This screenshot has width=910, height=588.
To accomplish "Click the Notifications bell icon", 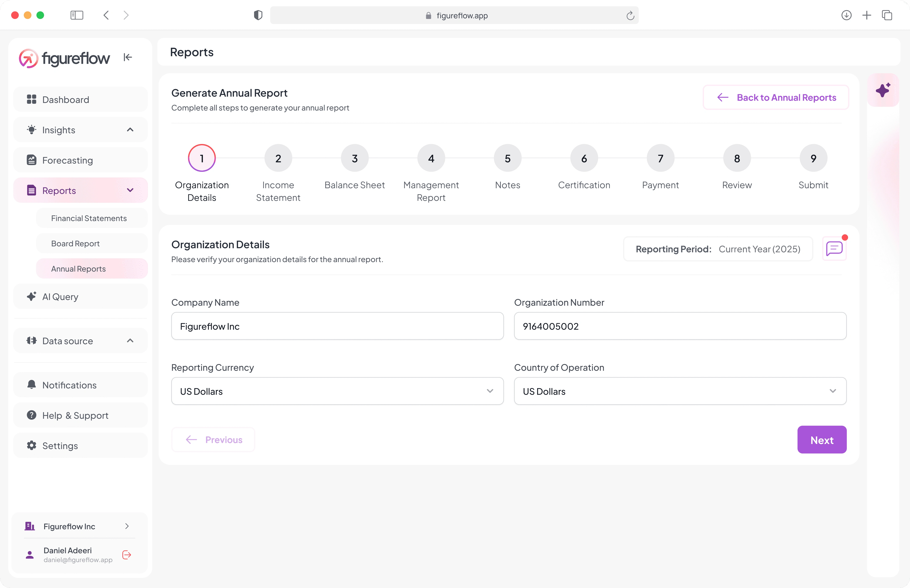I will pyautogui.click(x=32, y=384).
